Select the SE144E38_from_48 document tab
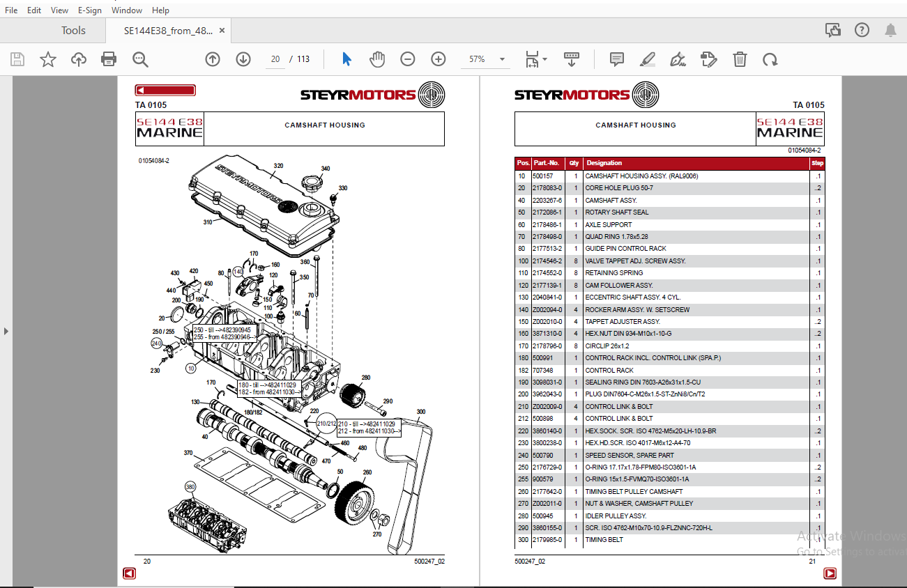The height and width of the screenshot is (588, 907). (x=168, y=30)
